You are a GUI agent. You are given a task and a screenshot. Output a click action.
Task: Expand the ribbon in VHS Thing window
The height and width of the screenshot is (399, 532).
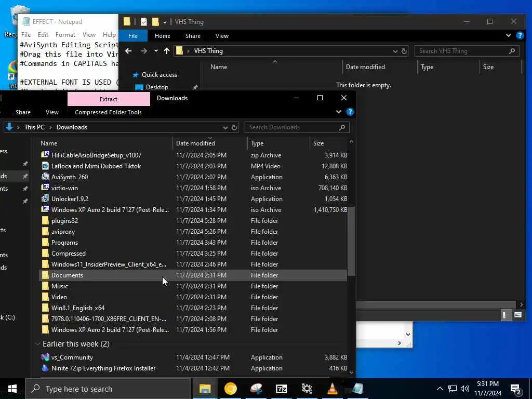point(508,36)
